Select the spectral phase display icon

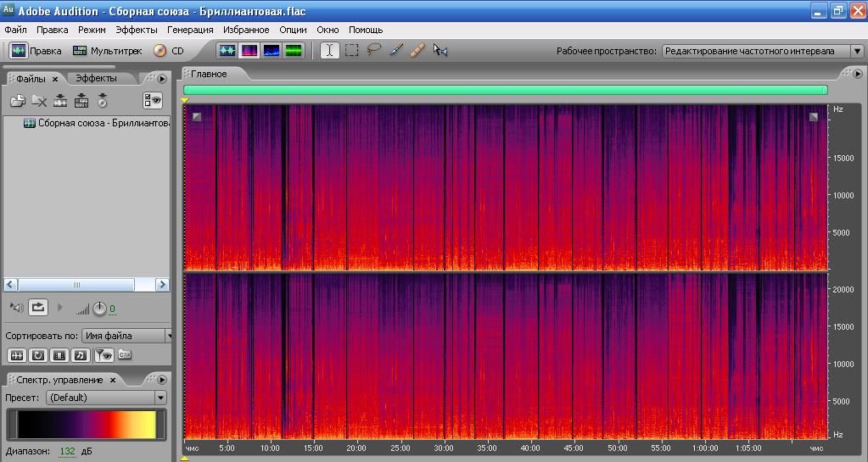294,51
